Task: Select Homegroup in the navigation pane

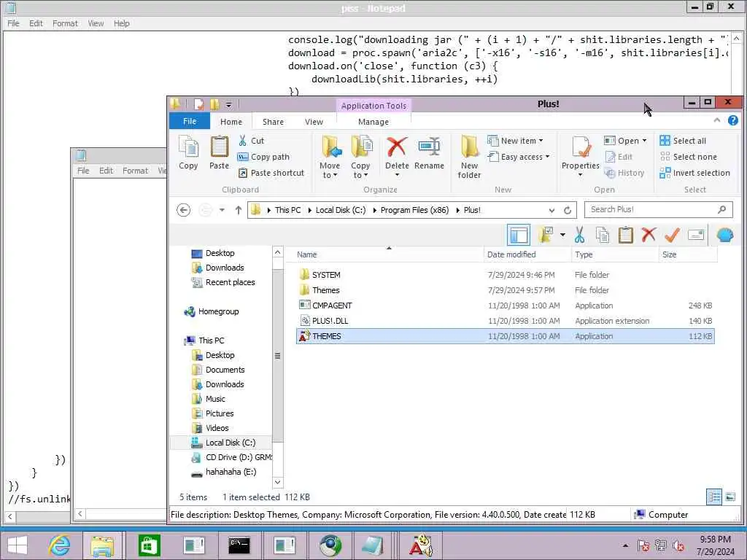Action: pyautogui.click(x=211, y=311)
